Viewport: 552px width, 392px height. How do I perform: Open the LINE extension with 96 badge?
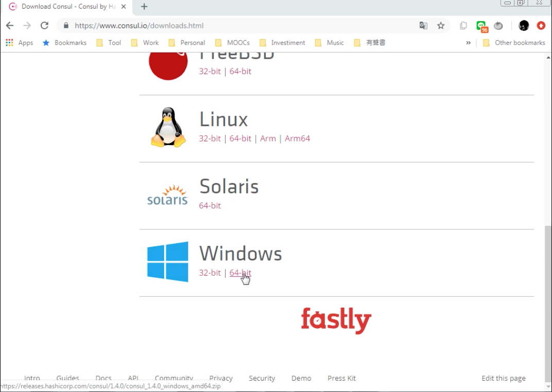click(x=481, y=26)
